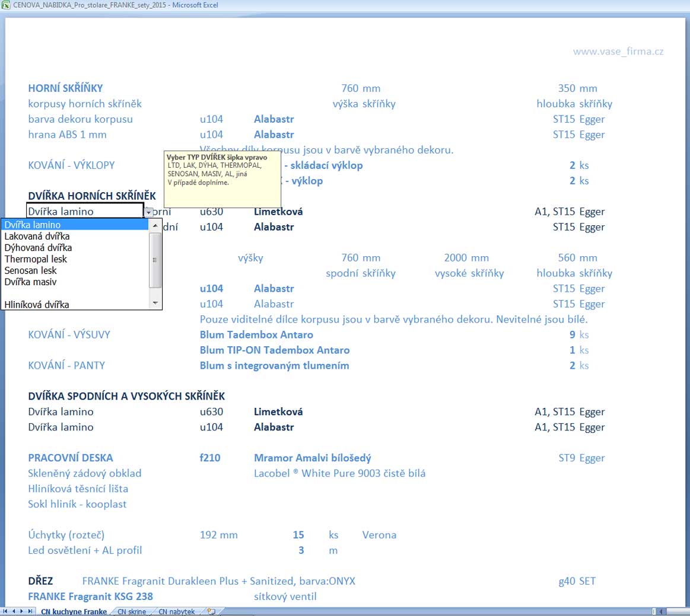
Task: Select the '560 mm' depth value
Action: point(577,258)
